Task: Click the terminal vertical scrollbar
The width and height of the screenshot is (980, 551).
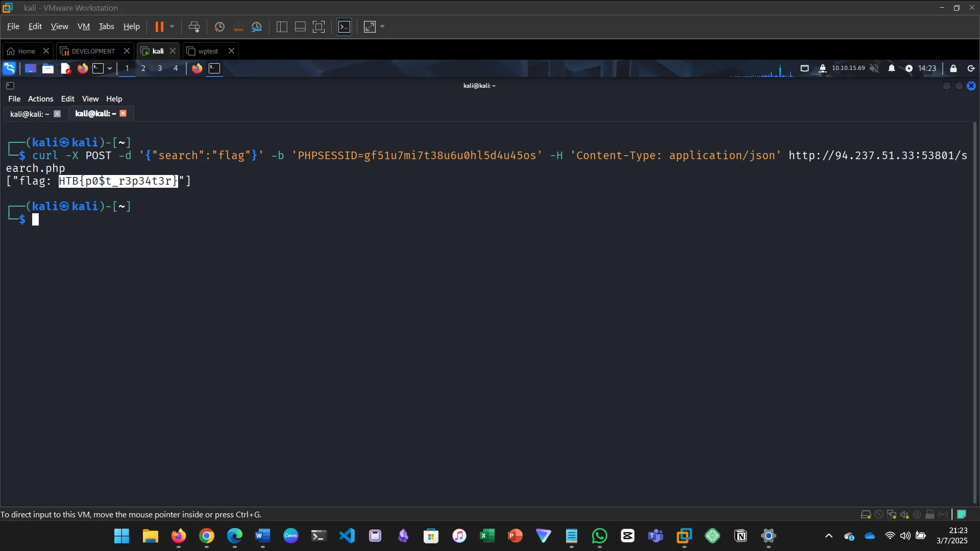Action: pos(974,306)
